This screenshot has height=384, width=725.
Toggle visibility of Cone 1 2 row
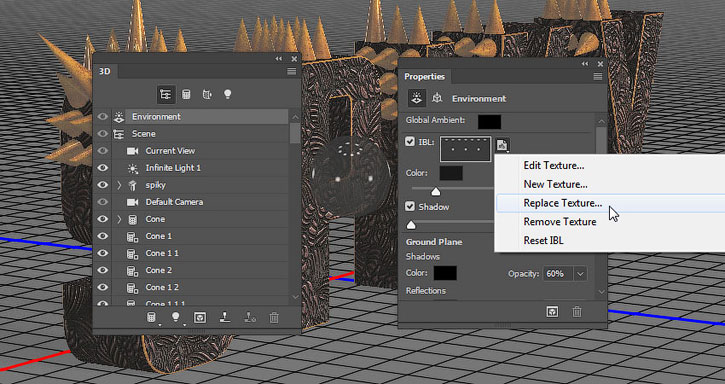[x=103, y=287]
